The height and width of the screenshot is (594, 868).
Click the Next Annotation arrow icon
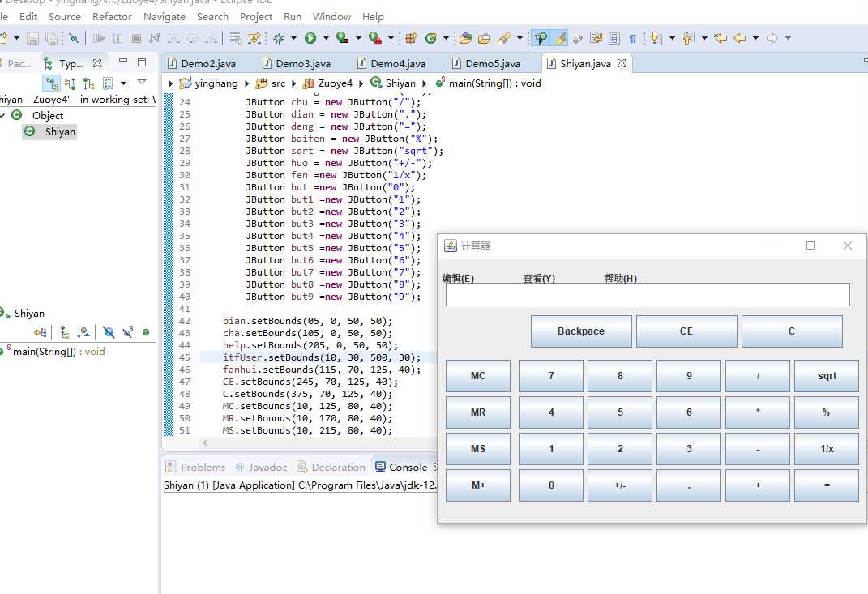[656, 38]
